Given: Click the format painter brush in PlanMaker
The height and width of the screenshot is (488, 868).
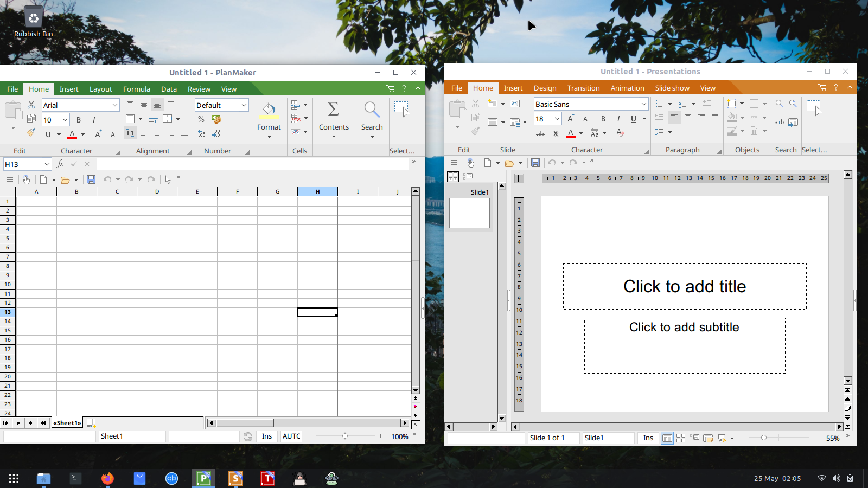Looking at the screenshot, I should [x=31, y=132].
